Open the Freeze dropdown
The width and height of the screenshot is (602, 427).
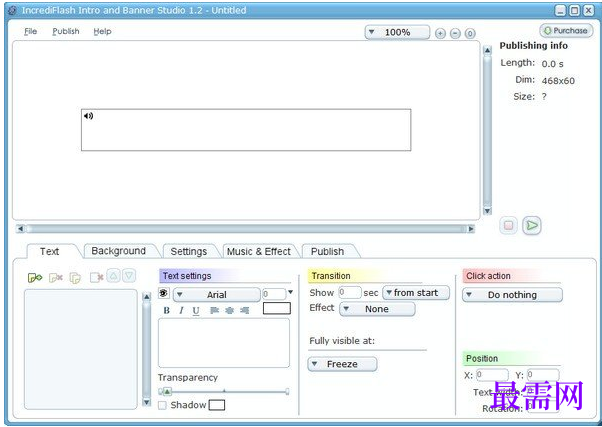342,364
